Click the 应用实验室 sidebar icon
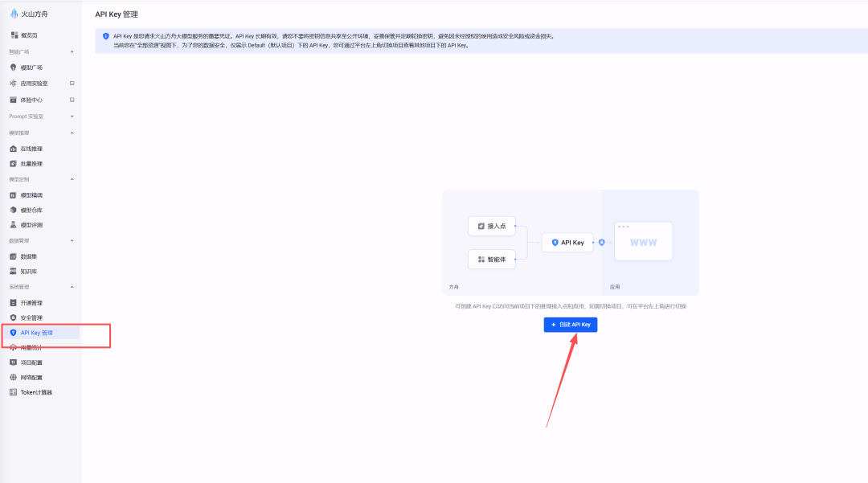This screenshot has width=868, height=483. [x=13, y=83]
